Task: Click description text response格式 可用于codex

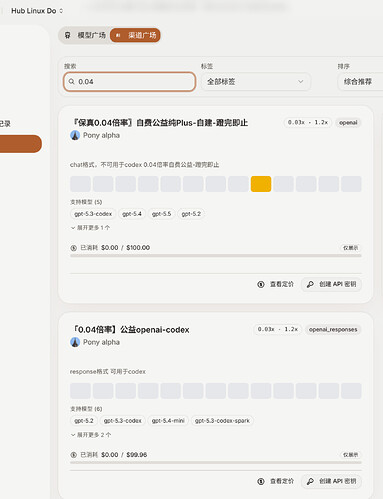Action: [x=108, y=372]
